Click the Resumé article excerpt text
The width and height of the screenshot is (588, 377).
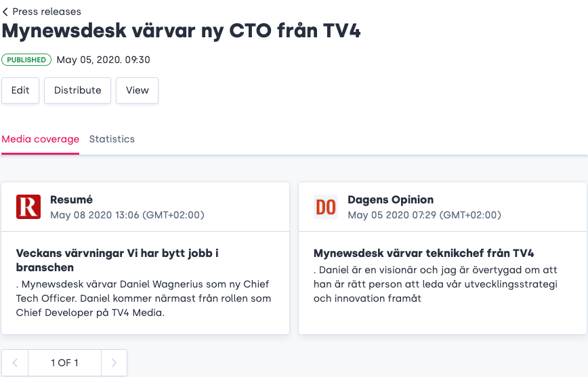point(143,298)
